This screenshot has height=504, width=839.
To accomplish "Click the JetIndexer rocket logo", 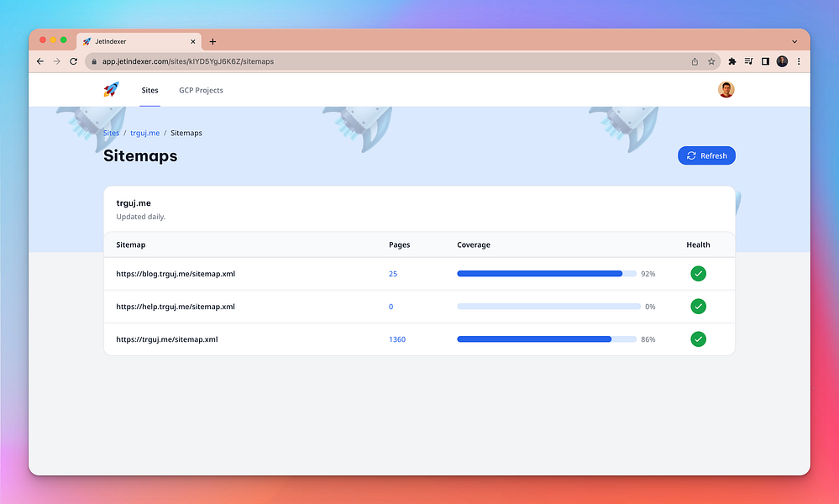I will 112,89.
